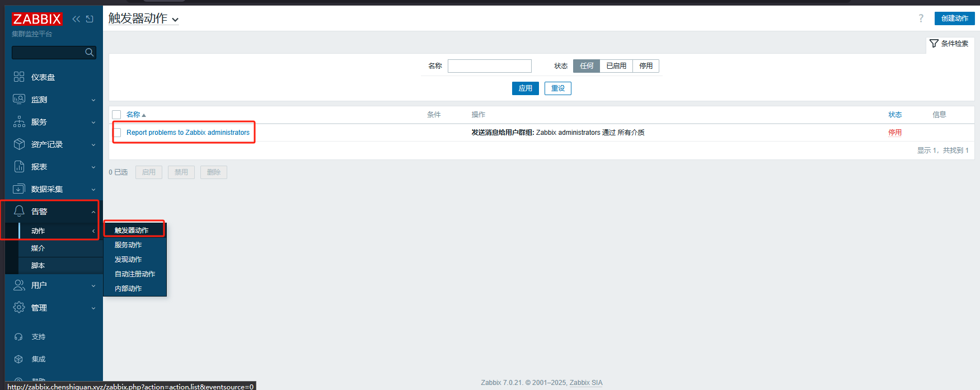Sort by 状态 column header
Image resolution: width=980 pixels, height=390 pixels.
[x=895, y=115]
